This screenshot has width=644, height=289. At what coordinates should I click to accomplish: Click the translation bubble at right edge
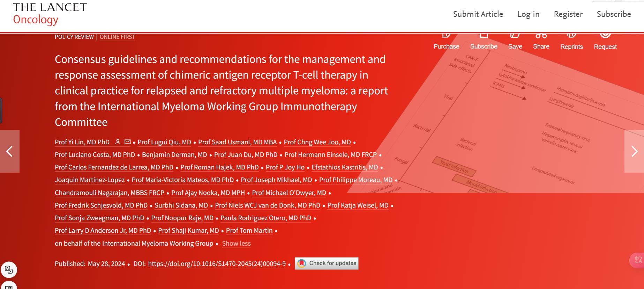(637, 260)
